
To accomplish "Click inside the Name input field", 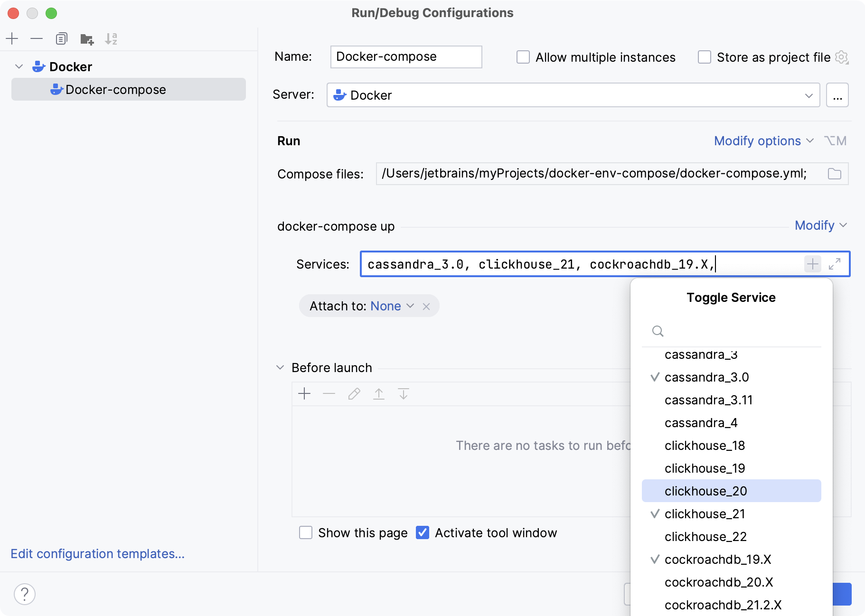I will pyautogui.click(x=406, y=56).
